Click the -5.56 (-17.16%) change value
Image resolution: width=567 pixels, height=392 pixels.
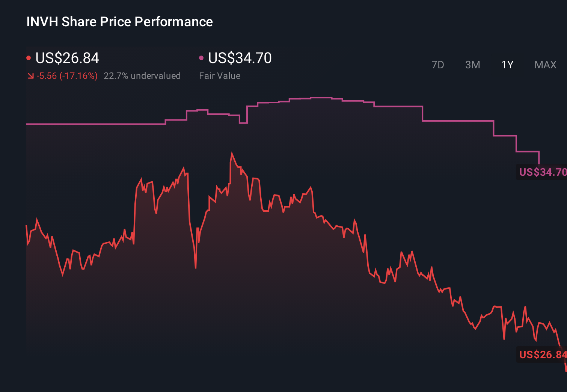click(66, 75)
